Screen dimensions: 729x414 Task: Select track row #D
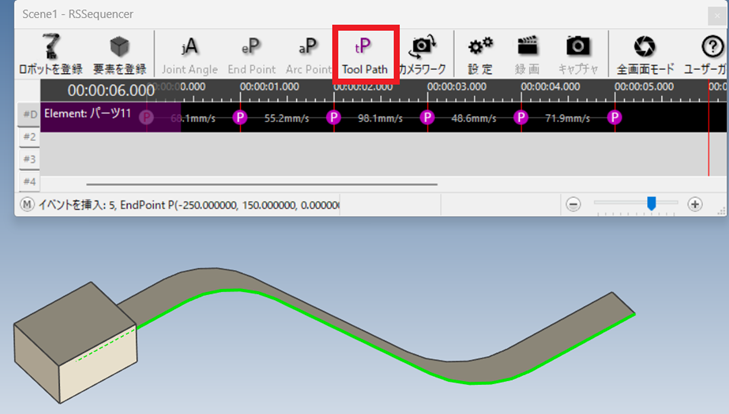pyautogui.click(x=29, y=114)
